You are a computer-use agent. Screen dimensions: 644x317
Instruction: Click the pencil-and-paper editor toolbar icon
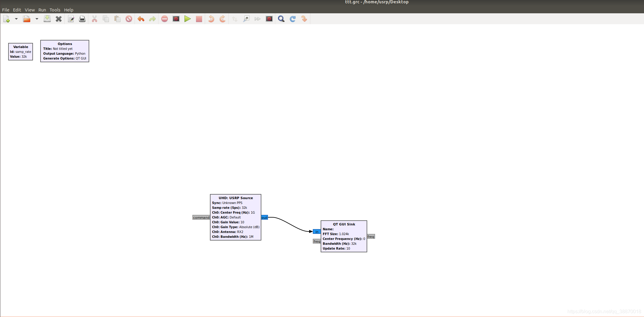click(x=71, y=19)
